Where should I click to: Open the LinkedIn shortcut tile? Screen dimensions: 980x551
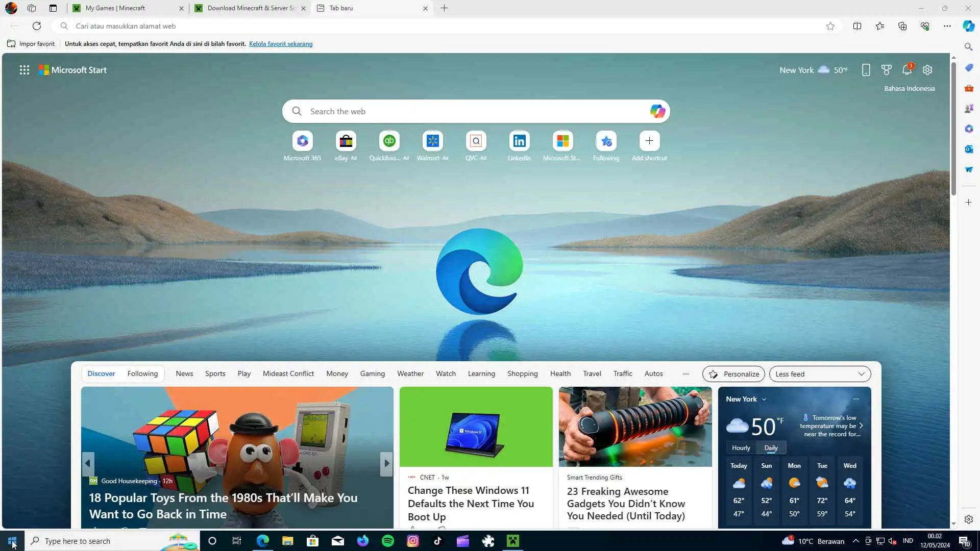coord(519,141)
